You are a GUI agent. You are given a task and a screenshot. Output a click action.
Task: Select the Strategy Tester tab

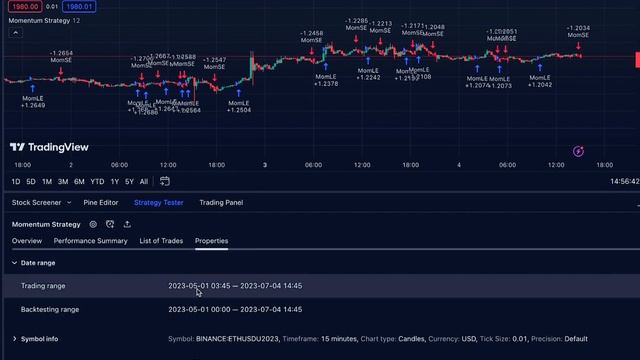tap(158, 202)
